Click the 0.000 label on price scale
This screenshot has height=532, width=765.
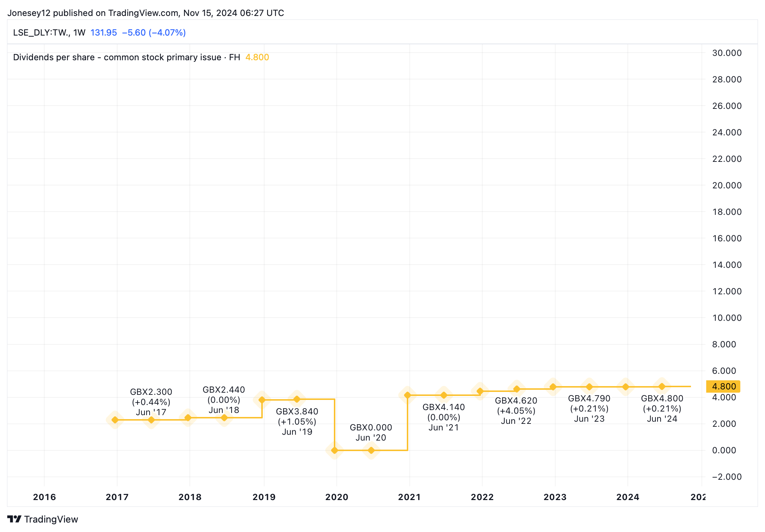pyautogui.click(x=724, y=450)
